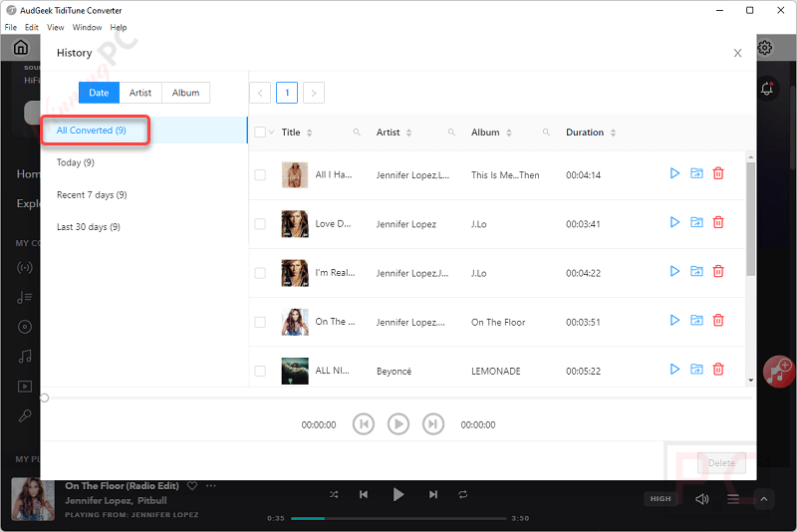Delete the I'm Real... track

tap(718, 271)
